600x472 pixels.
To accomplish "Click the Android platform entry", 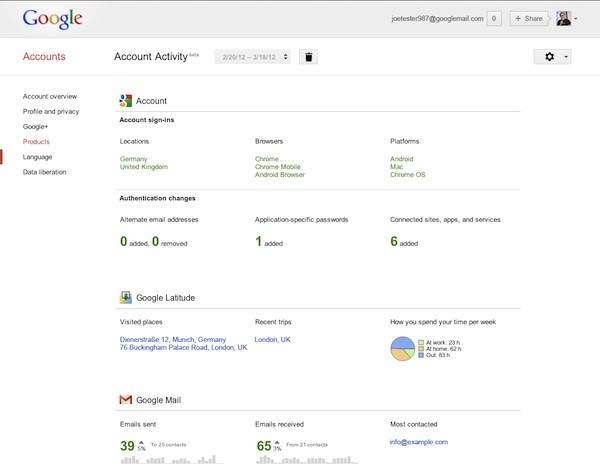I will 402,159.
